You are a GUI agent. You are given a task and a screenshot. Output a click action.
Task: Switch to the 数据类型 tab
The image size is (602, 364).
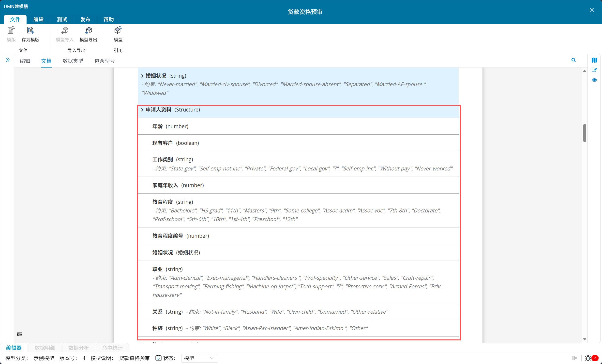point(73,61)
